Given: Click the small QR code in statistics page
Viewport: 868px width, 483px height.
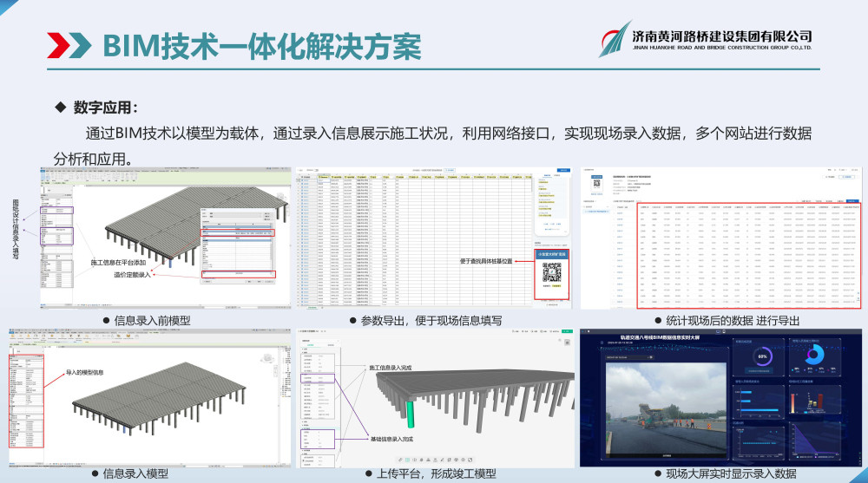Looking at the screenshot, I should coord(597,184).
